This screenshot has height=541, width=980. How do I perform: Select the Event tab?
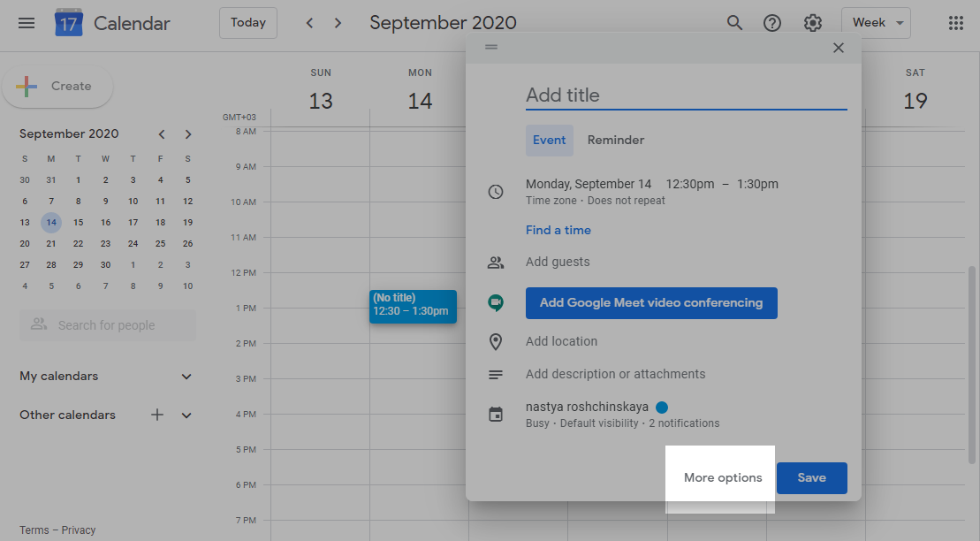pyautogui.click(x=550, y=140)
